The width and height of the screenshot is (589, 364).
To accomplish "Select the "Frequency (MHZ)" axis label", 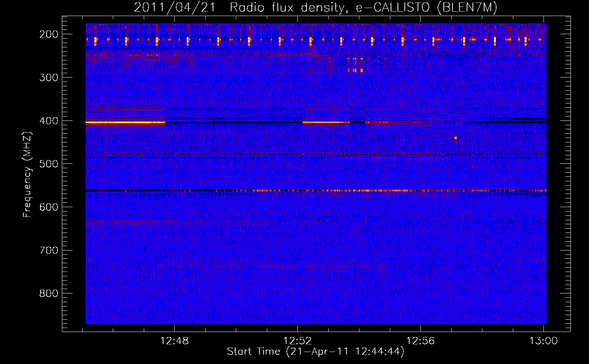I will coord(27,174).
